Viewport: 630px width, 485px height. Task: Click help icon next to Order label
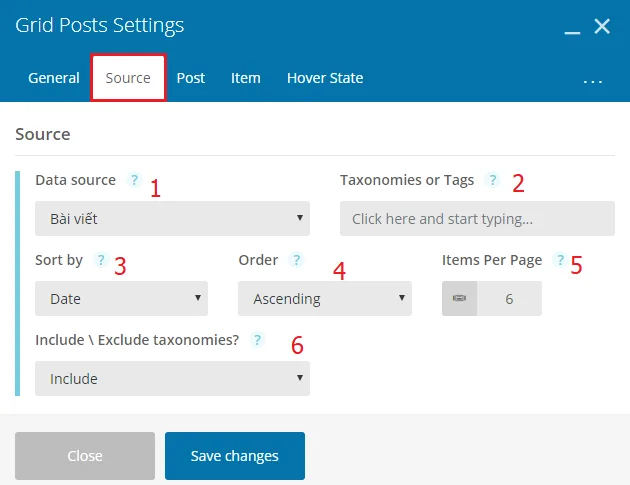tap(296, 260)
